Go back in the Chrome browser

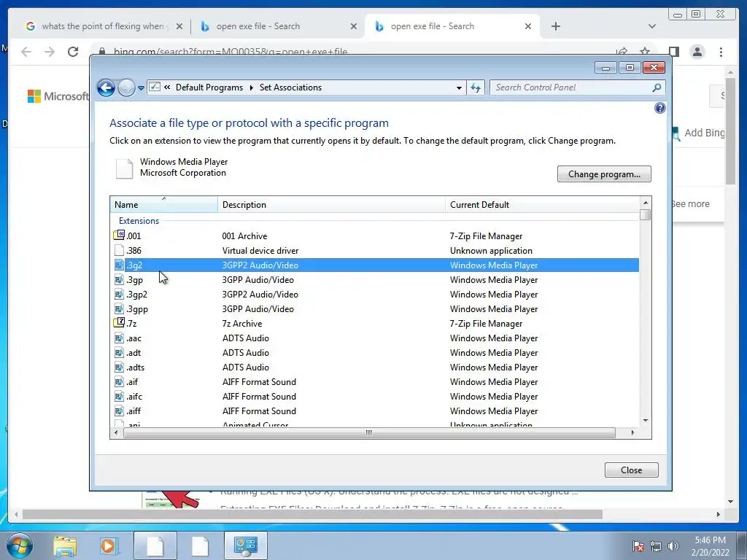(x=26, y=52)
